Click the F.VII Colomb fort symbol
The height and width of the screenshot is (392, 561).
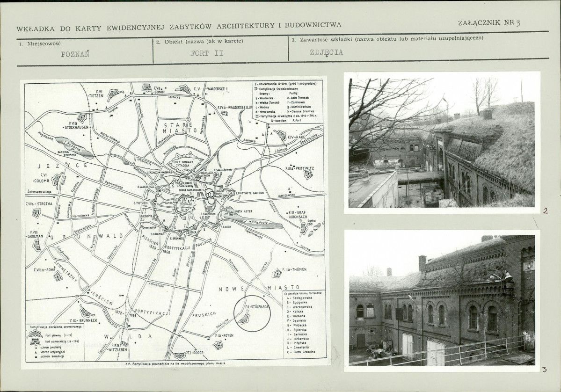coord(57,180)
